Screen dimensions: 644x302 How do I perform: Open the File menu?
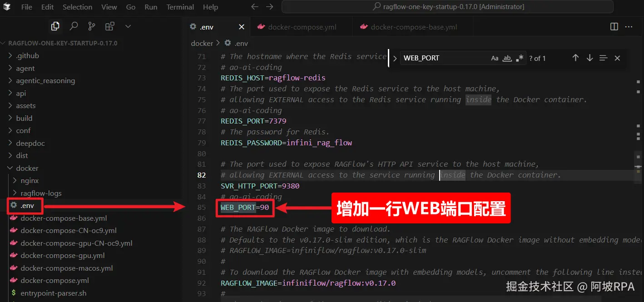click(x=27, y=7)
